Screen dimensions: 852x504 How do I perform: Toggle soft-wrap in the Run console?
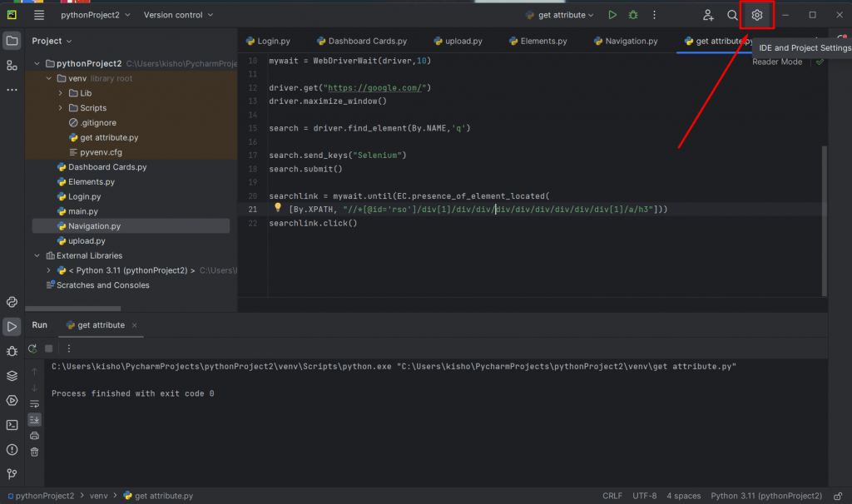click(34, 404)
